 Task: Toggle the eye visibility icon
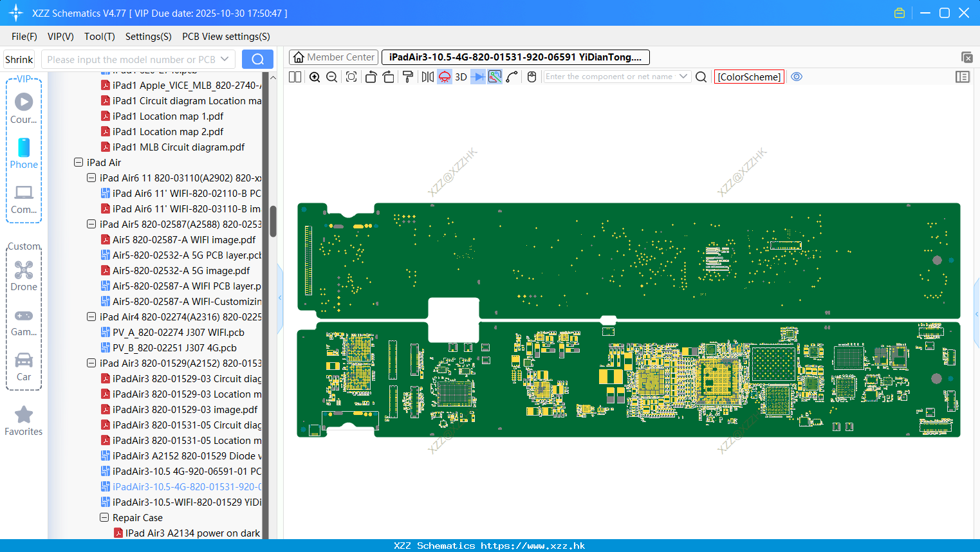pyautogui.click(x=797, y=77)
